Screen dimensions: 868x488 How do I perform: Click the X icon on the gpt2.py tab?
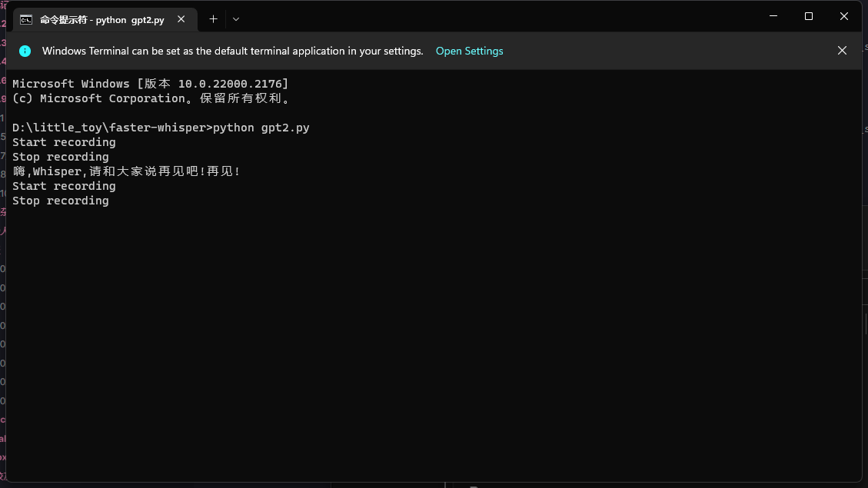pos(181,18)
